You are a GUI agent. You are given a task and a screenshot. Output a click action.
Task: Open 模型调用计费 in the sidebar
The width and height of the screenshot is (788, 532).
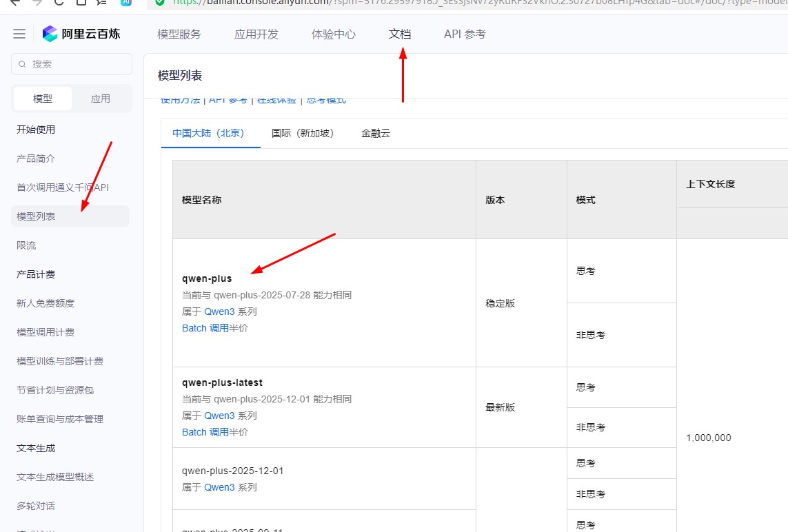[46, 333]
